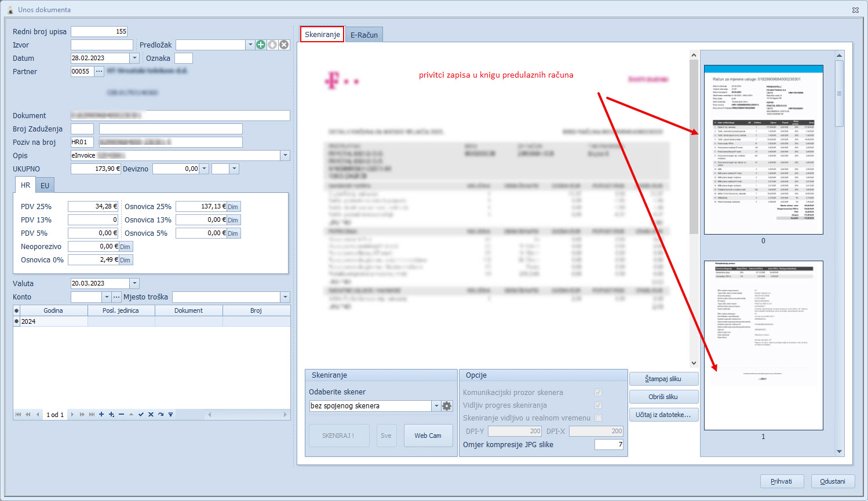Open the Datum date picker dropdown
The image size is (868, 501).
134,58
